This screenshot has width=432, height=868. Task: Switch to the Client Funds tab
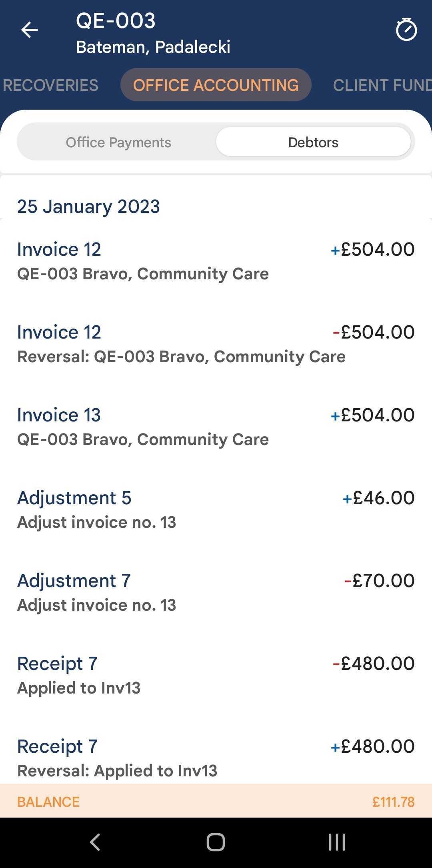click(382, 85)
